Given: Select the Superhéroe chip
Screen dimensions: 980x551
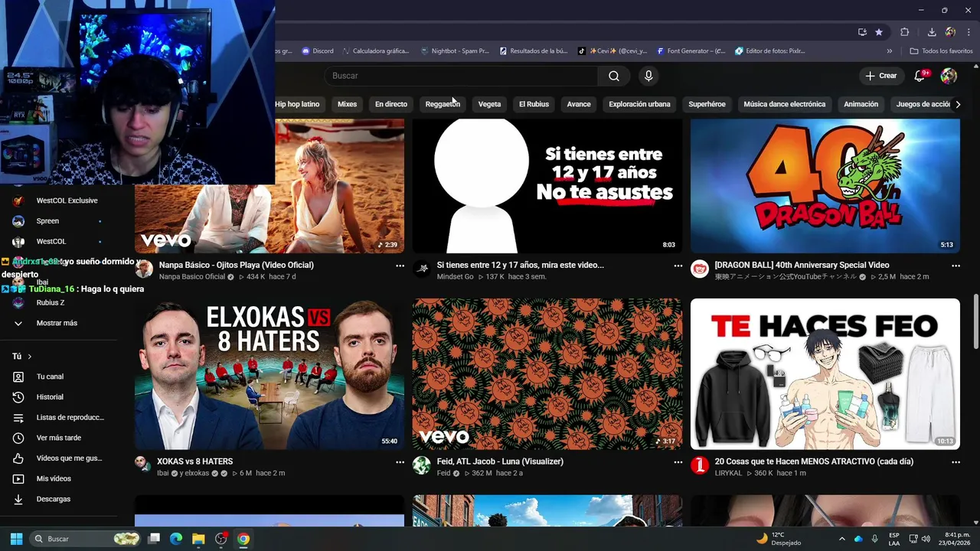Looking at the screenshot, I should point(707,104).
